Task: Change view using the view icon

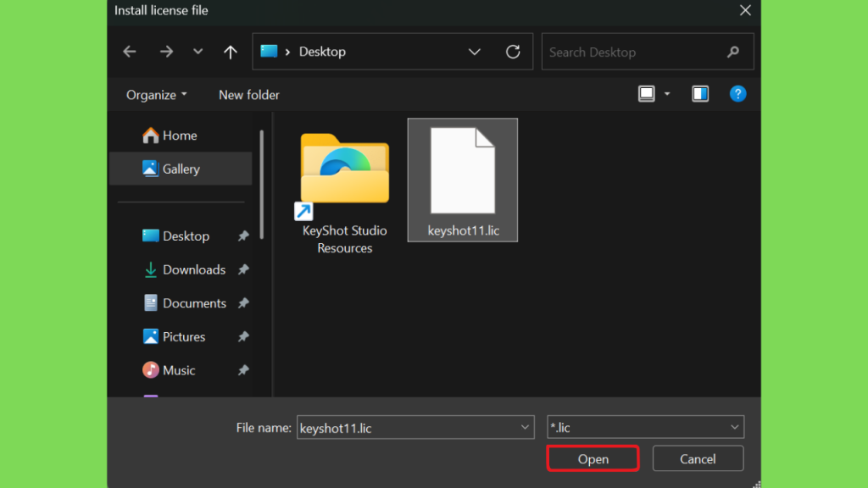Action: coord(647,93)
